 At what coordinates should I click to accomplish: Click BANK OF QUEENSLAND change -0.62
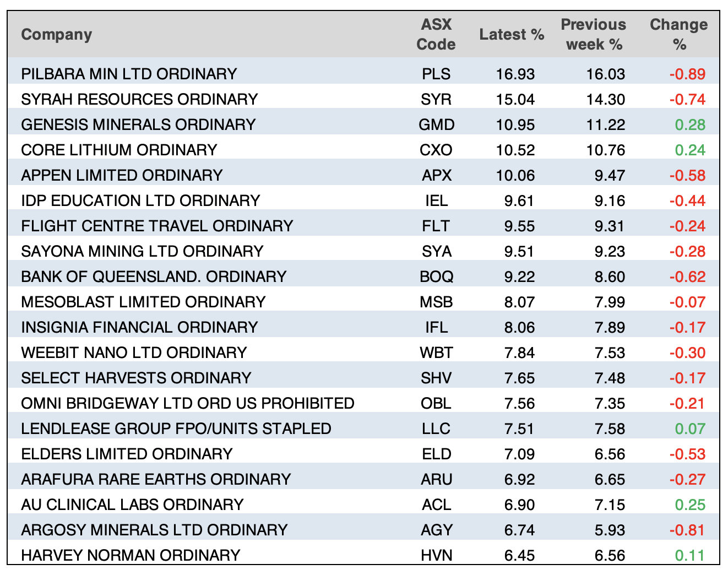coord(687,276)
